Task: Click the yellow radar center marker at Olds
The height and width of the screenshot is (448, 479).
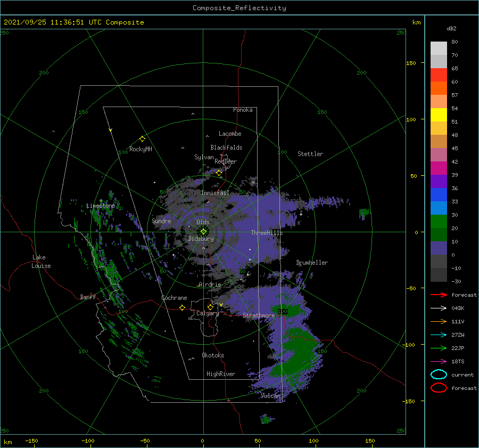Action: click(x=203, y=232)
